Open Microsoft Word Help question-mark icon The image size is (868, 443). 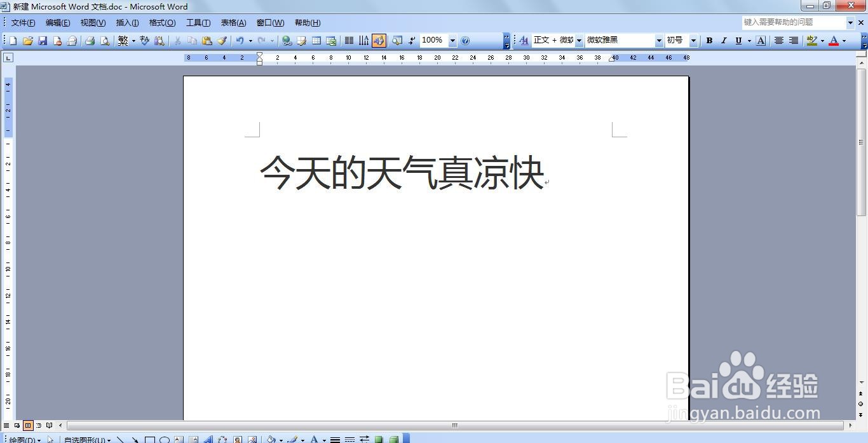tap(465, 41)
